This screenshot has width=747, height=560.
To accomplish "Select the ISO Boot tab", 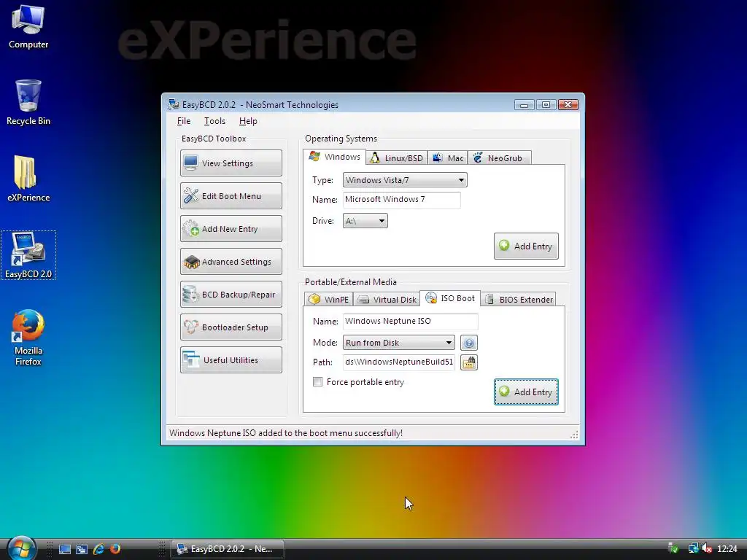I will tap(450, 298).
